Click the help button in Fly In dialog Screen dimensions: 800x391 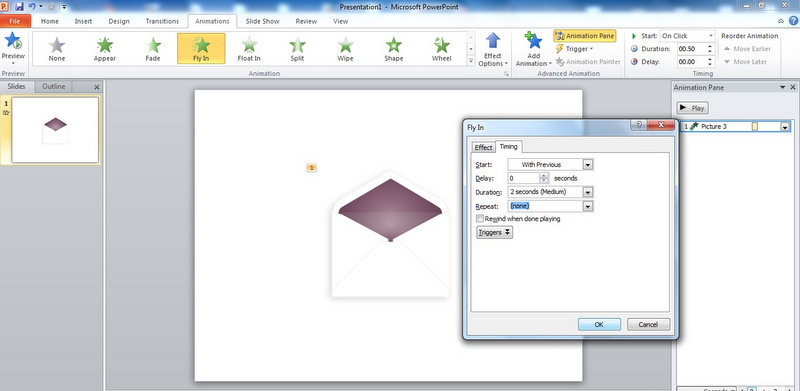(x=638, y=125)
